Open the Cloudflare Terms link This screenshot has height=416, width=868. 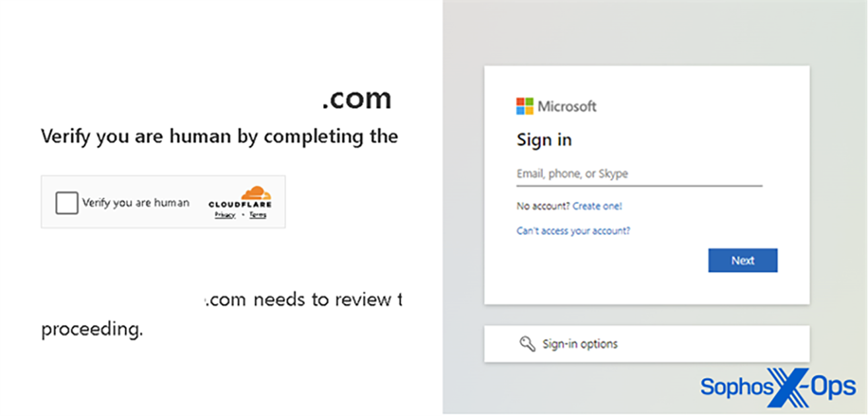pyautogui.click(x=258, y=215)
